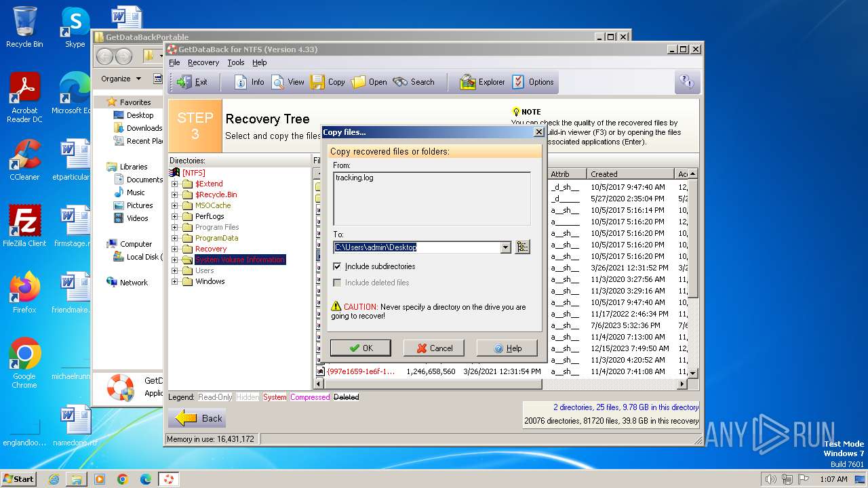Expand the Users folder node
Screen dimensions: 868x488
point(175,270)
